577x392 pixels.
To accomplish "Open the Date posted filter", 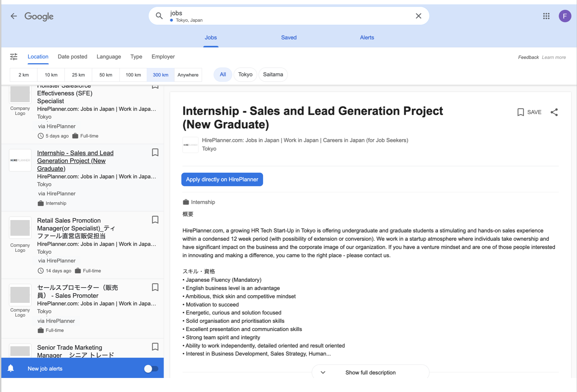I will (72, 56).
